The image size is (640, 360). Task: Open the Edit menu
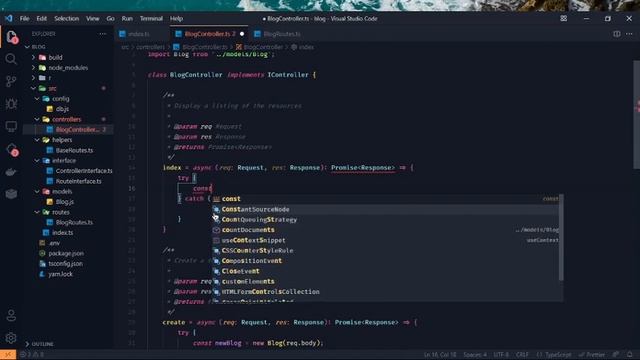[41, 18]
